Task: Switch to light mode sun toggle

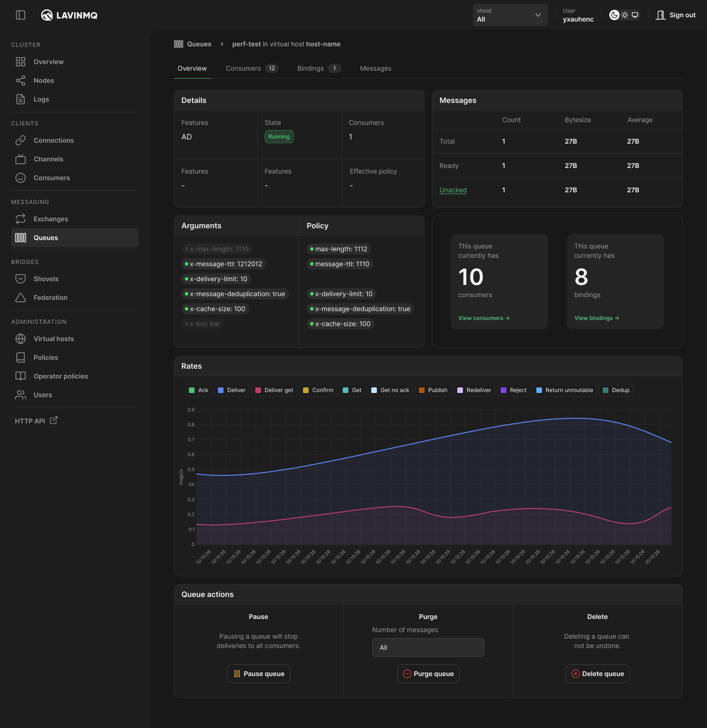Action: point(625,15)
